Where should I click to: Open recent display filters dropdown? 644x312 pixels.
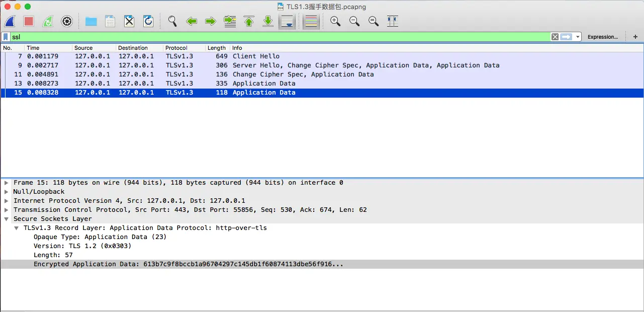(x=578, y=37)
